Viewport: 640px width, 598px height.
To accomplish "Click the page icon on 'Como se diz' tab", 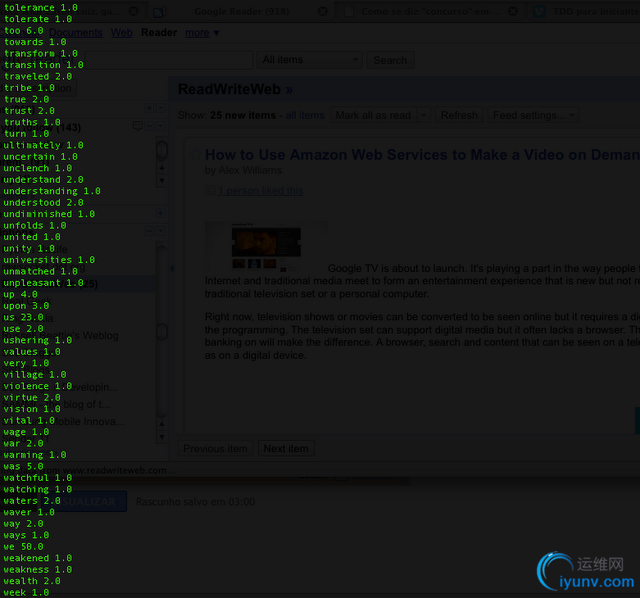I will [x=349, y=11].
